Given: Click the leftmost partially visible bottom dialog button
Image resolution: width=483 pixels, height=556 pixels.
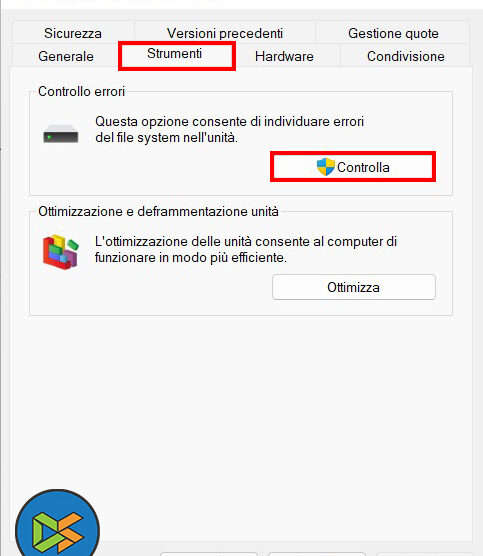Looking at the screenshot, I should (209, 554).
